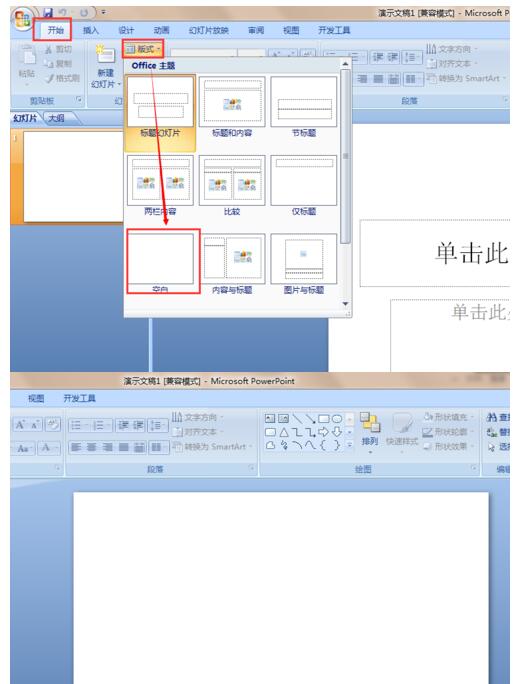Click the layout gallery scroll-up arrow

[345, 64]
